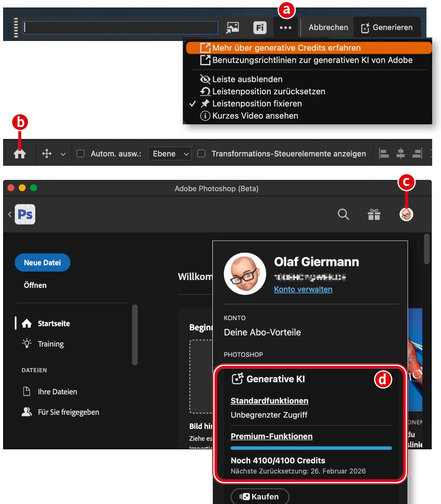The image size is (441, 504).
Task: Select Startseite in the sidebar
Action: (x=53, y=323)
